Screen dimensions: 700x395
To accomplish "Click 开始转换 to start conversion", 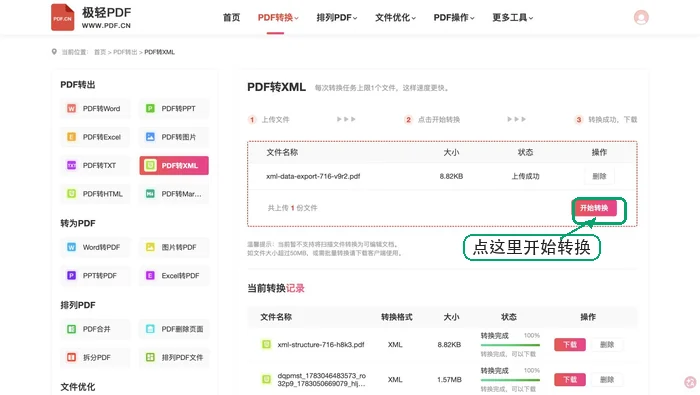I will [x=594, y=208].
